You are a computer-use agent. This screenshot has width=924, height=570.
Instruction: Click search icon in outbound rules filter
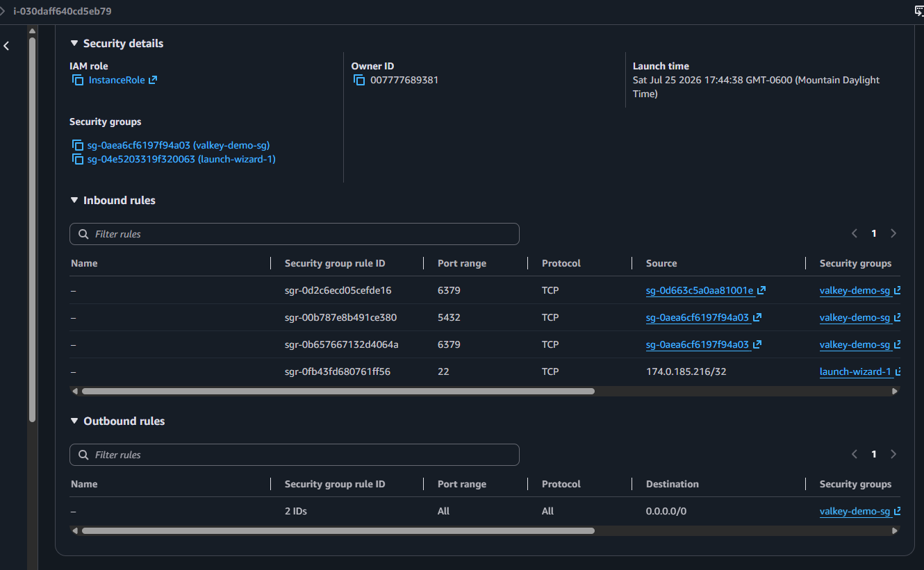(83, 455)
